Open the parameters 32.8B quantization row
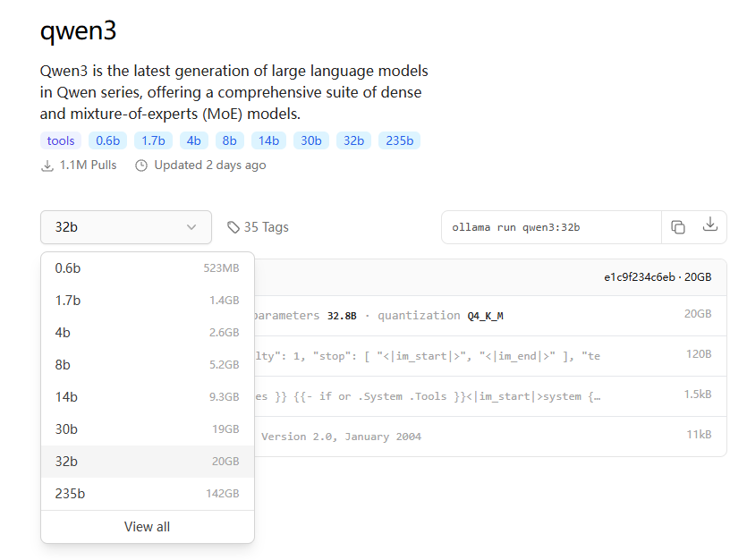The width and height of the screenshot is (747, 560). tap(490, 315)
